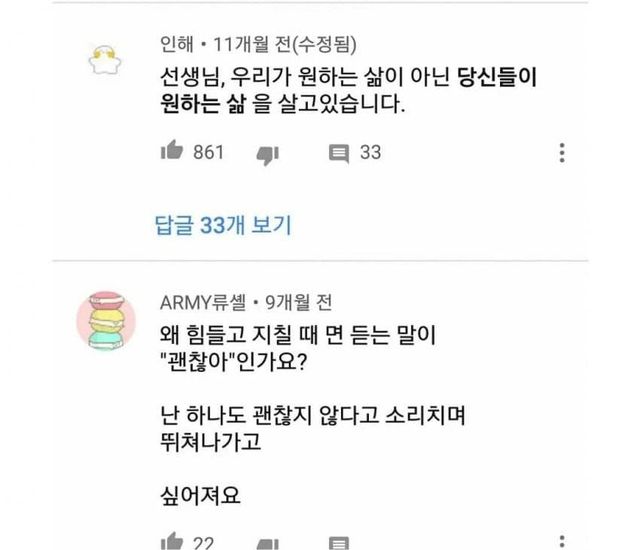Open three-dot menu on 인해's comment
640x550 pixels.
click(x=562, y=153)
